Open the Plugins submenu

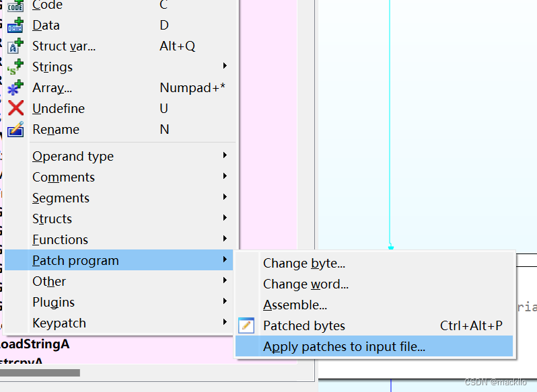(x=120, y=302)
